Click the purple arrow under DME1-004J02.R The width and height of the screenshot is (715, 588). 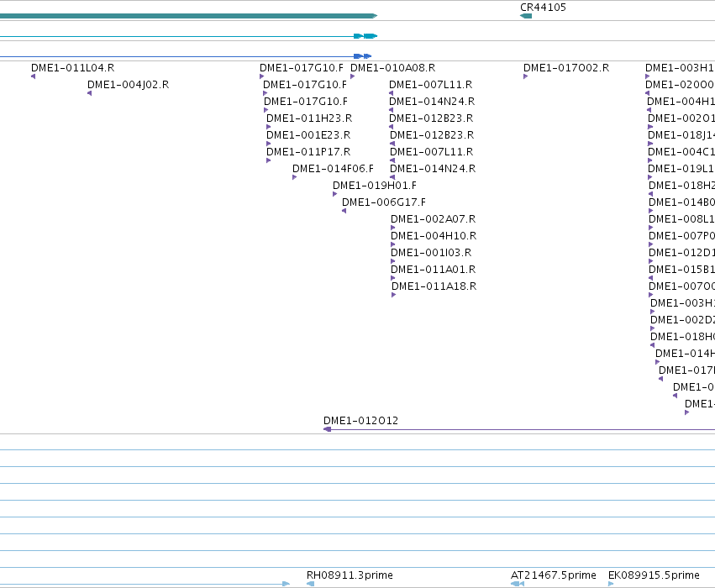89,93
